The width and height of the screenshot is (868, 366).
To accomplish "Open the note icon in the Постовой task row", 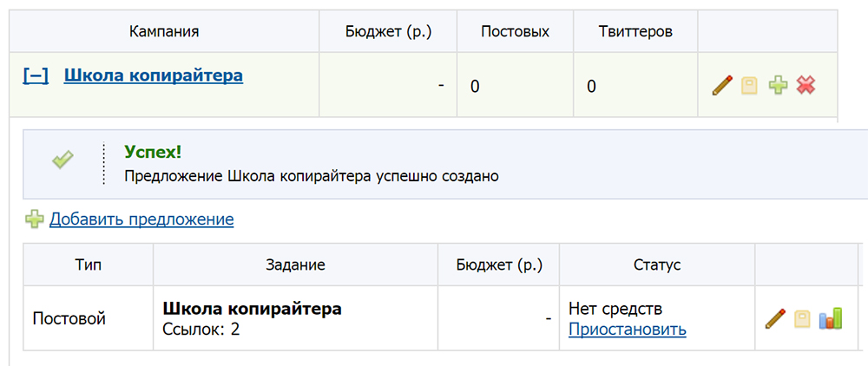I will click(x=803, y=318).
